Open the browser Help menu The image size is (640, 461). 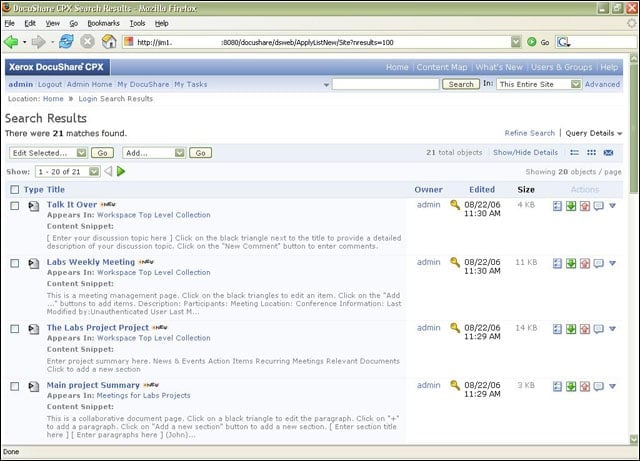click(x=162, y=23)
